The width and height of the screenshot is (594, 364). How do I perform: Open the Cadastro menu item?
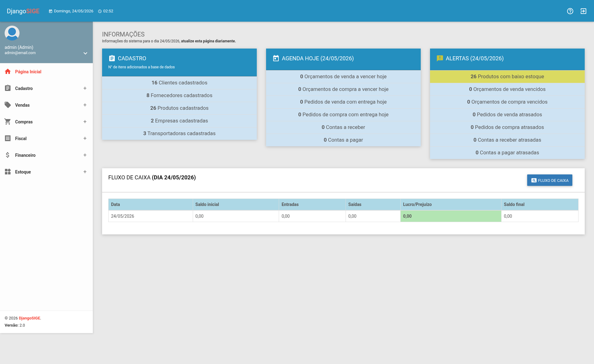[x=46, y=88]
